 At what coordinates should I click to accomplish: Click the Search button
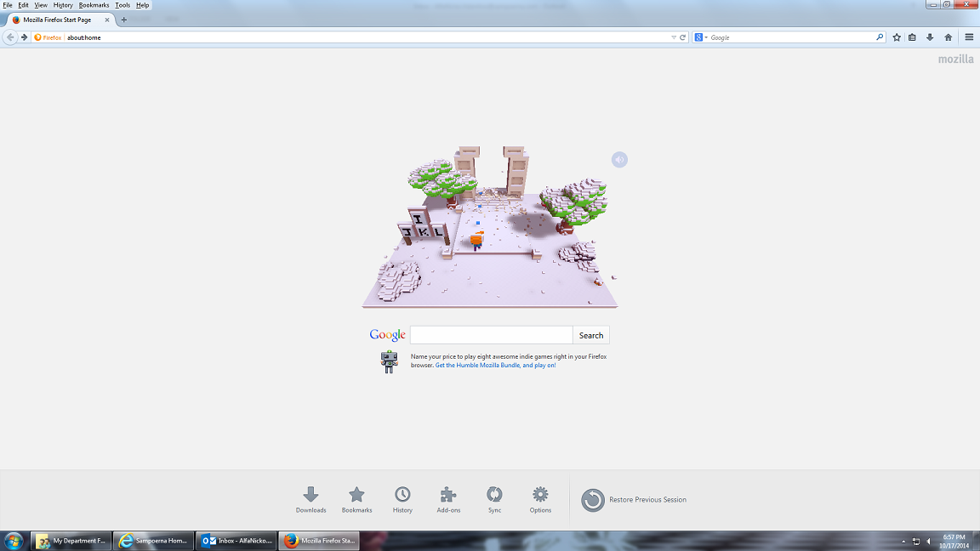click(x=590, y=335)
